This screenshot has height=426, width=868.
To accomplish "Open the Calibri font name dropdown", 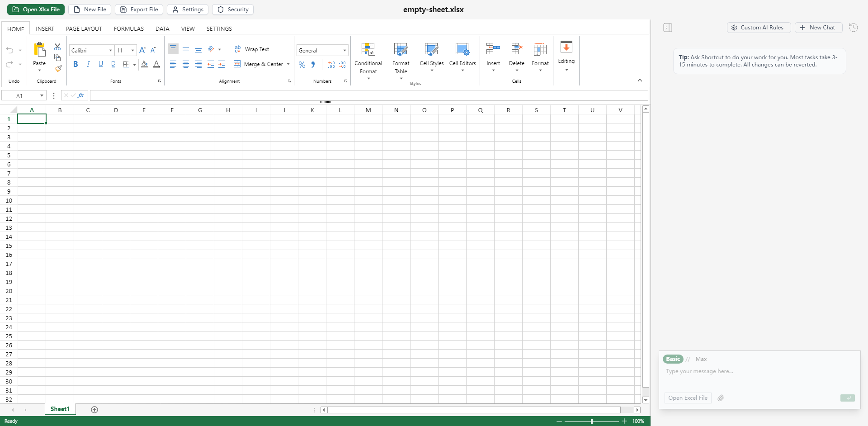I will point(110,51).
